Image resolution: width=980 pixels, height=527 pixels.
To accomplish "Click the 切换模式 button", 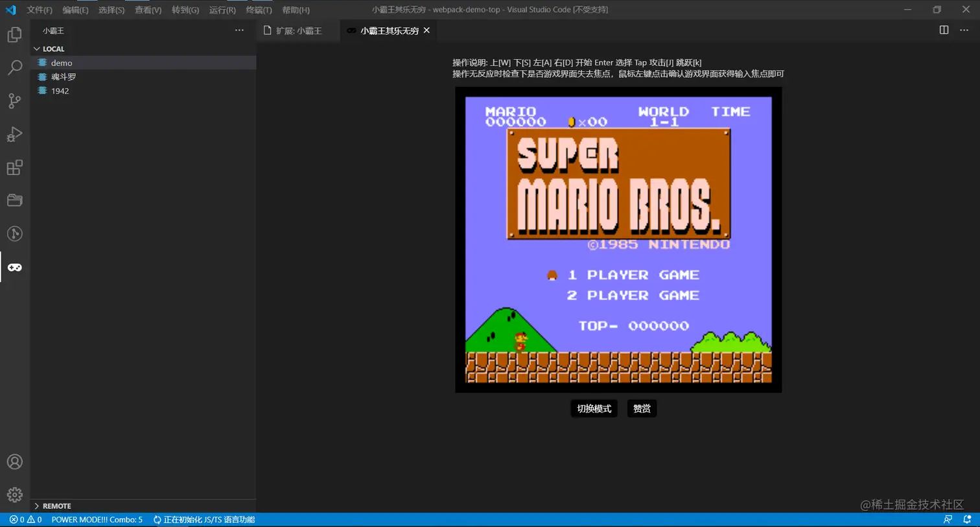I will coord(594,408).
